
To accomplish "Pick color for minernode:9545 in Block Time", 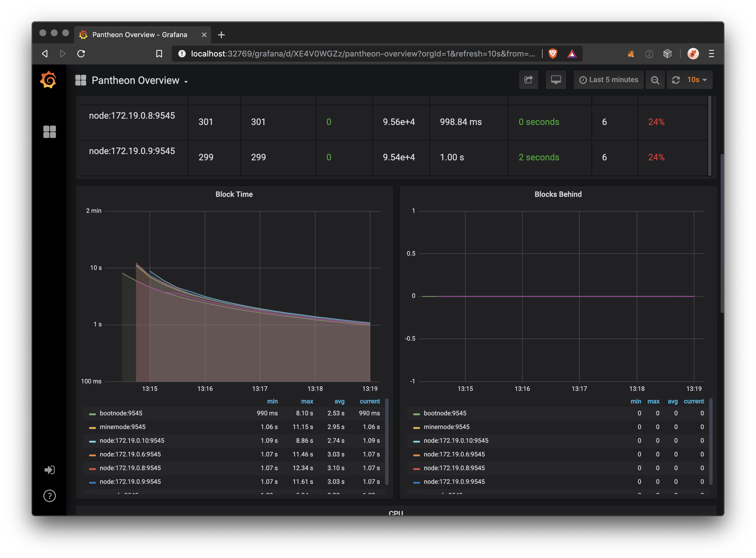I will (x=92, y=428).
